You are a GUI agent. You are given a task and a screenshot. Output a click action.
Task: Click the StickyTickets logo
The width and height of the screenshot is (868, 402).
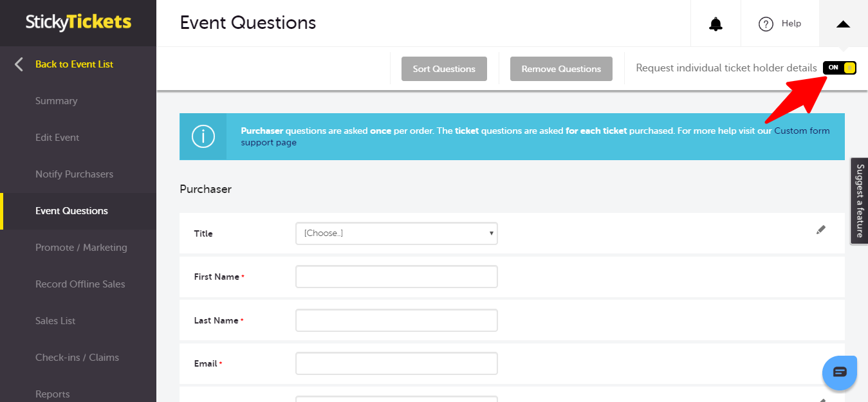pyautogui.click(x=77, y=22)
